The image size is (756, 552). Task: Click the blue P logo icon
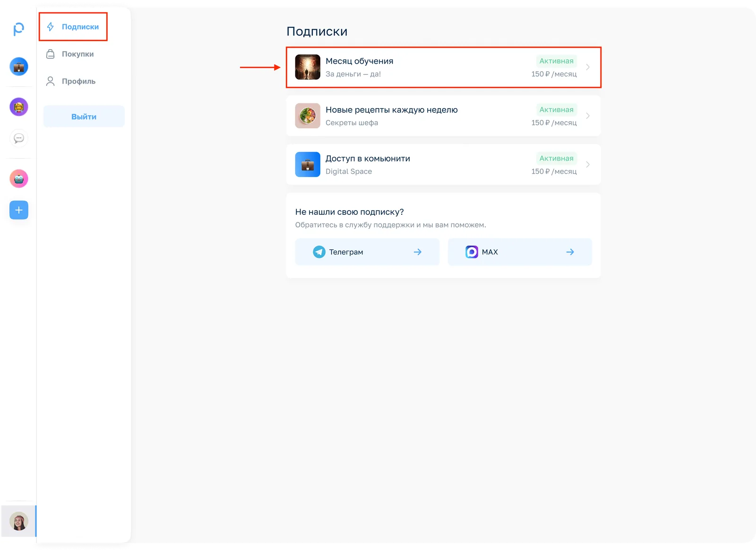point(18,29)
